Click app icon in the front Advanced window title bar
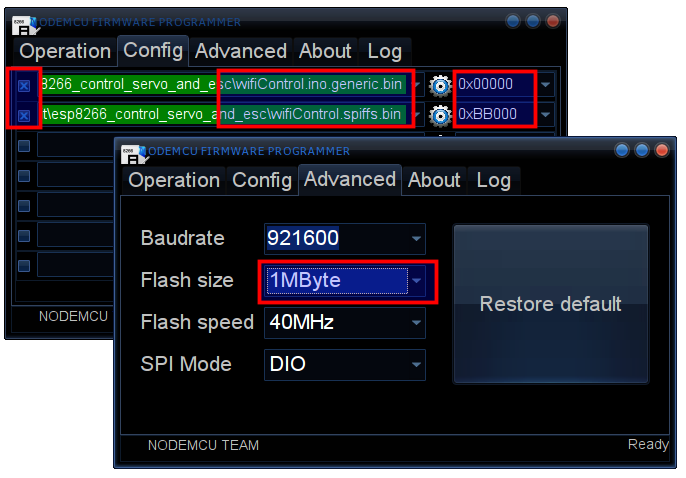Screen dimensions: 686x478 click(x=134, y=154)
